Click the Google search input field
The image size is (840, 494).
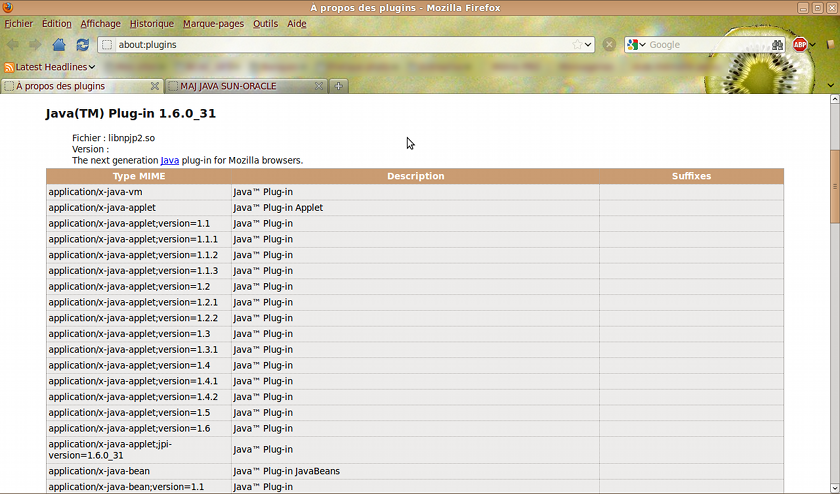(x=708, y=45)
